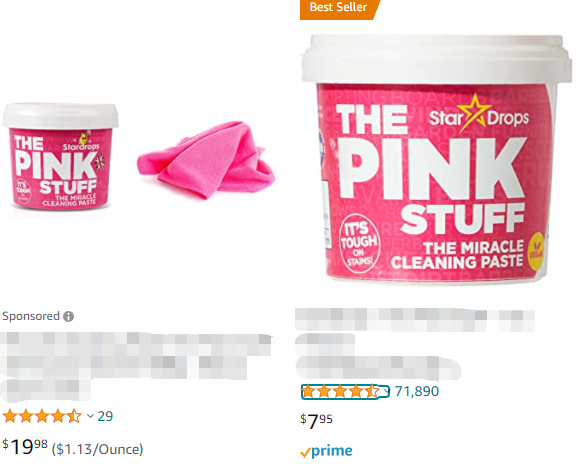This screenshot has width=587, height=464.
Task: Expand rating dropdown next to 29 reviews
Action: coord(90,416)
